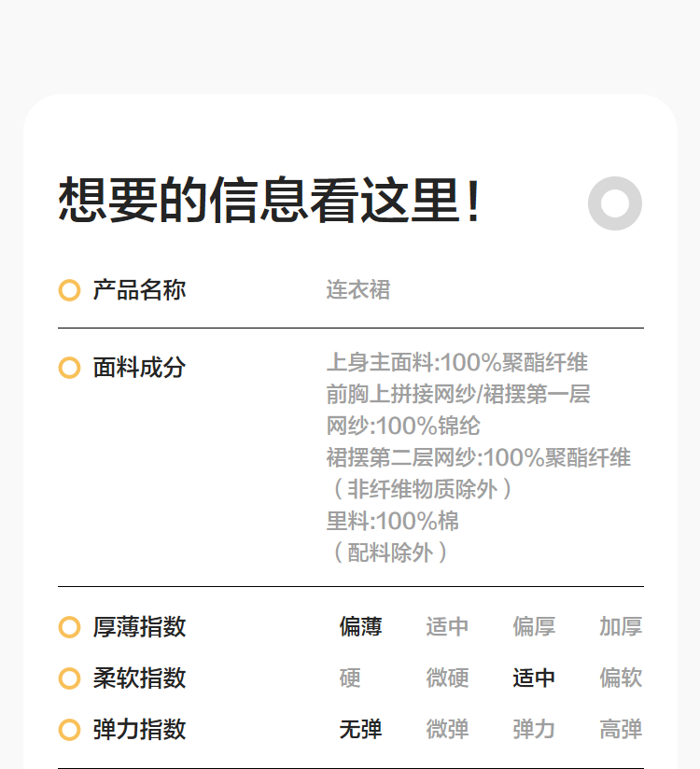Click the yellow circle beside 弹力指数
The height and width of the screenshot is (769, 700).
point(69,730)
